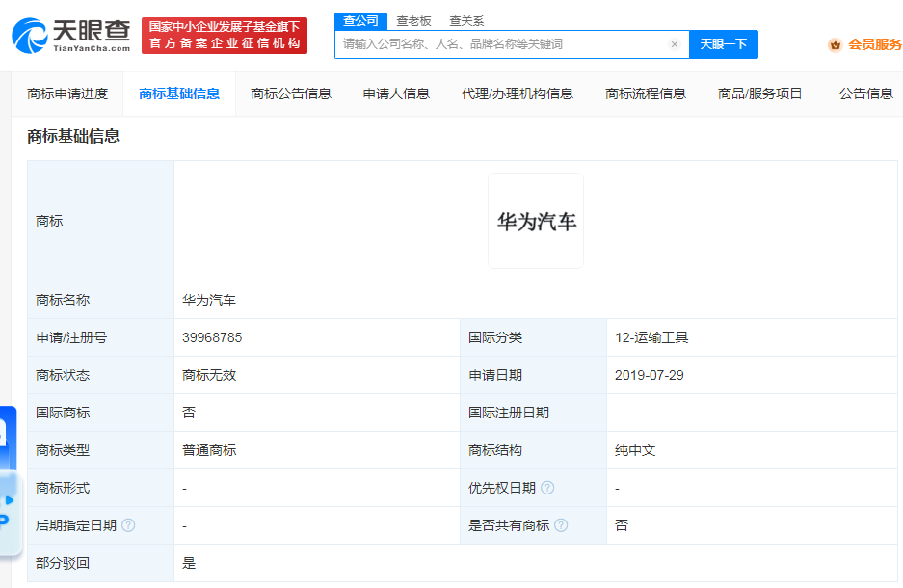Click the structure value 纯中文
Screen dimensions: 903x588
pyautogui.click(x=635, y=450)
